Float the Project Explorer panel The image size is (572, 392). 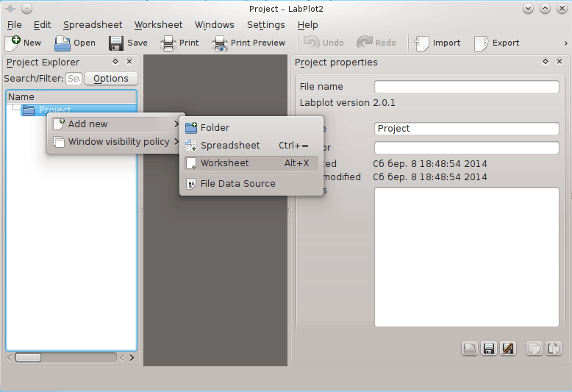[115, 63]
